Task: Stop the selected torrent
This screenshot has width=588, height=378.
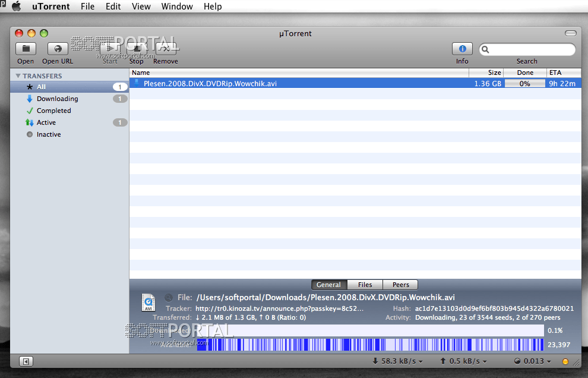Action: coord(137,49)
